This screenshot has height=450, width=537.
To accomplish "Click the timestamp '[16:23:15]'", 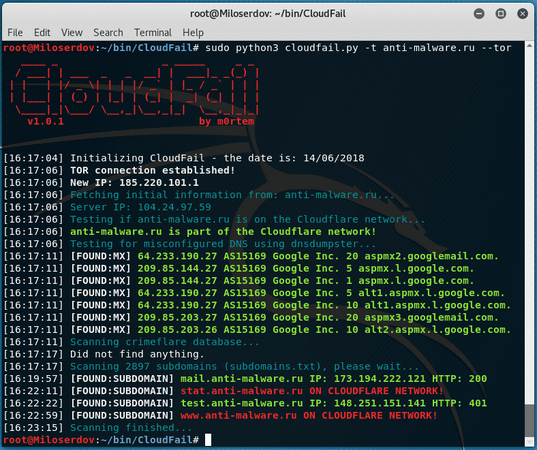I will tap(33, 428).
